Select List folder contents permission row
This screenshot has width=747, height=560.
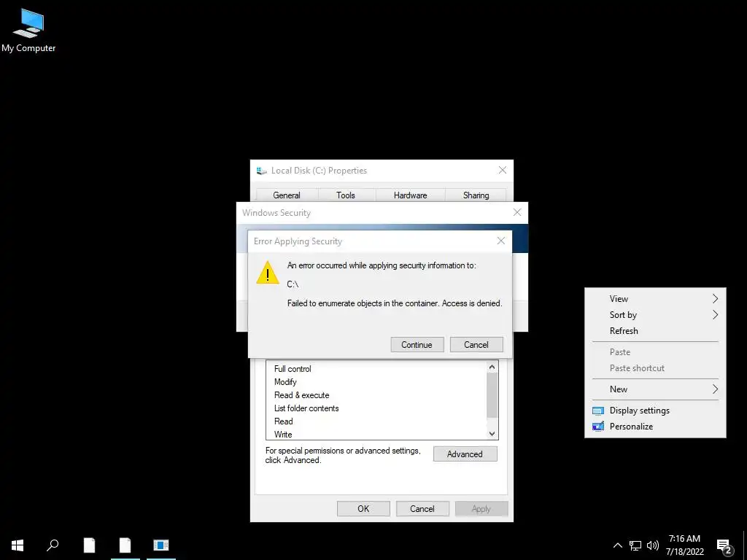pyautogui.click(x=376, y=408)
